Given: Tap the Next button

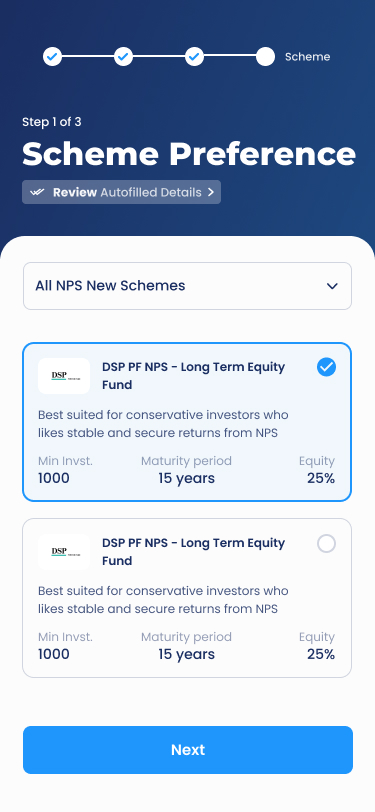Looking at the screenshot, I should point(188,750).
